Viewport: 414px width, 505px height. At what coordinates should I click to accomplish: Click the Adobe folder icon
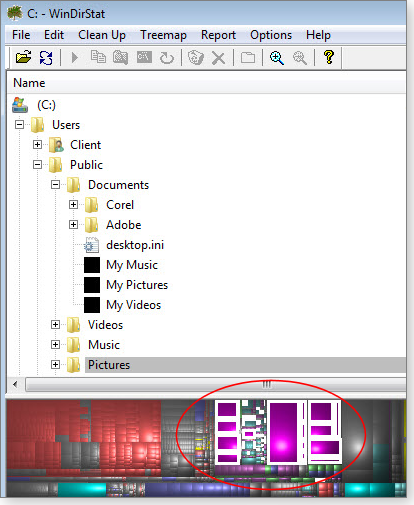point(91,225)
